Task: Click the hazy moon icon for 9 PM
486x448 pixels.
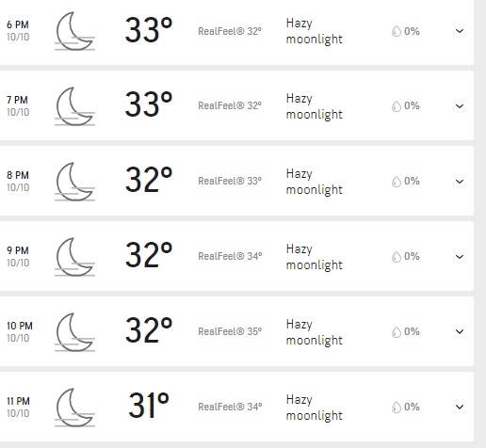Action: coord(74,257)
